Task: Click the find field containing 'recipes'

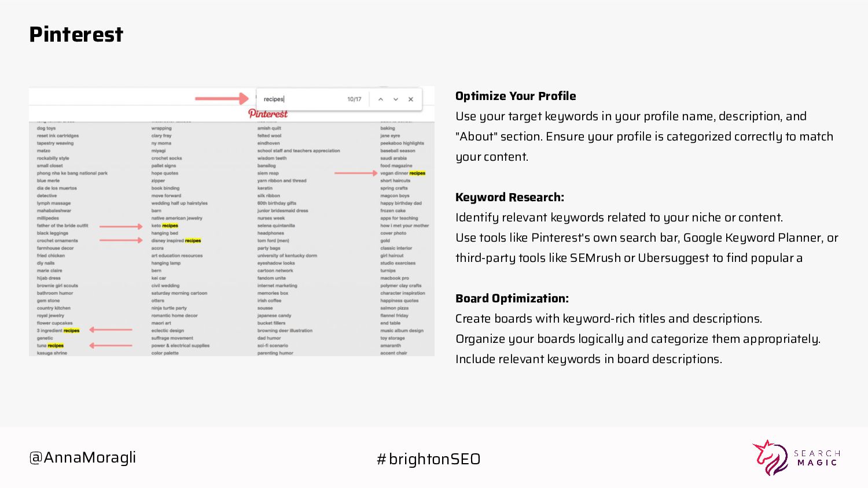Action: pos(301,99)
